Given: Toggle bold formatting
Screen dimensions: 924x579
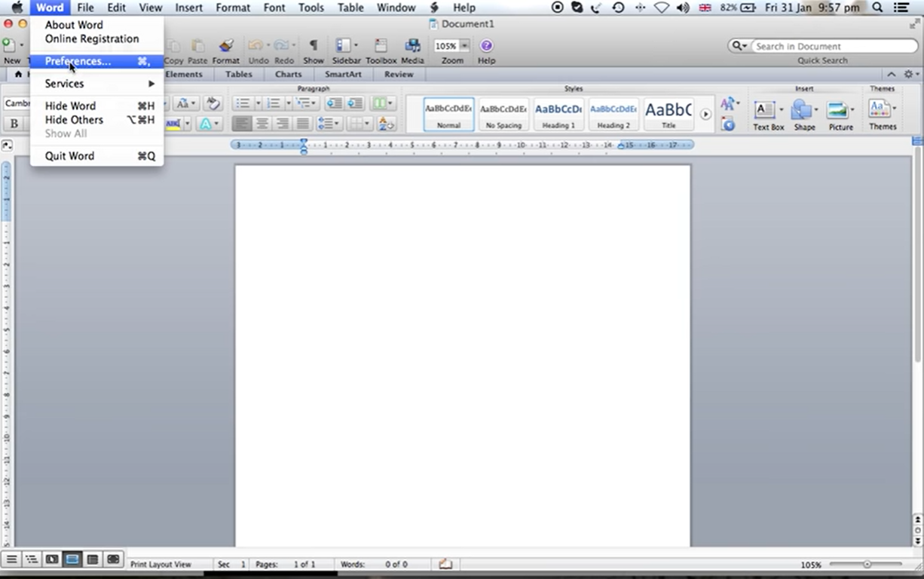Looking at the screenshot, I should [x=14, y=123].
